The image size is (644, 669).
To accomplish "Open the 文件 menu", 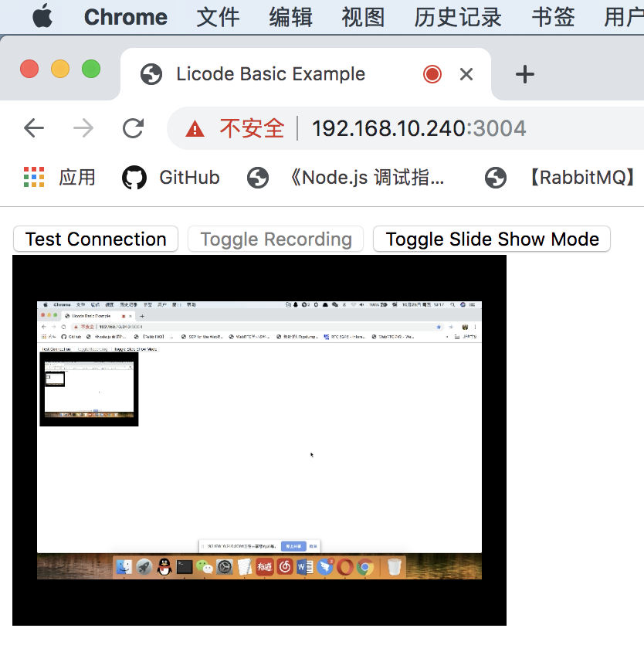I will 218,17.
